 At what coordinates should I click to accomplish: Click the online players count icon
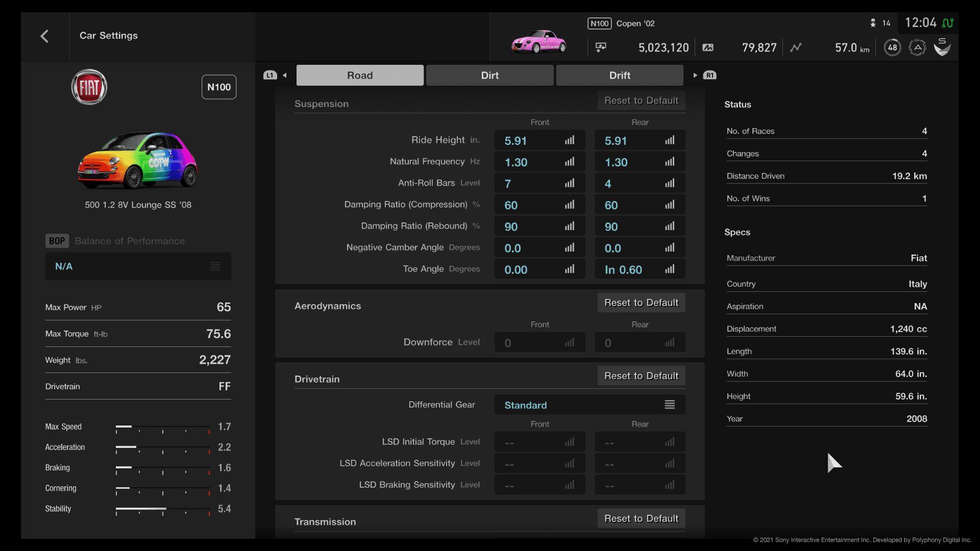pos(873,23)
